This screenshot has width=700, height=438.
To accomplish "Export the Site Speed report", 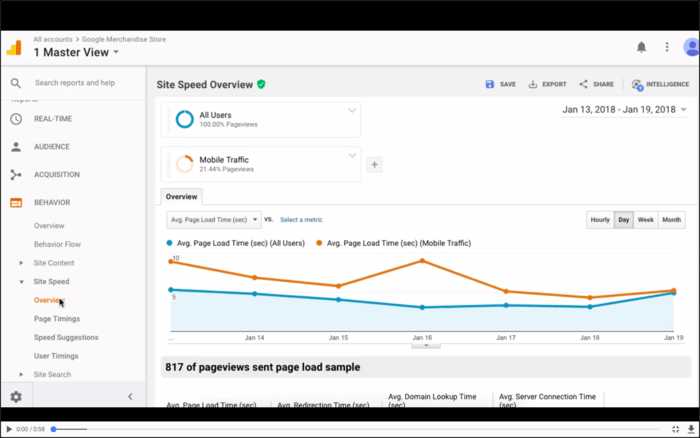I will tap(547, 85).
